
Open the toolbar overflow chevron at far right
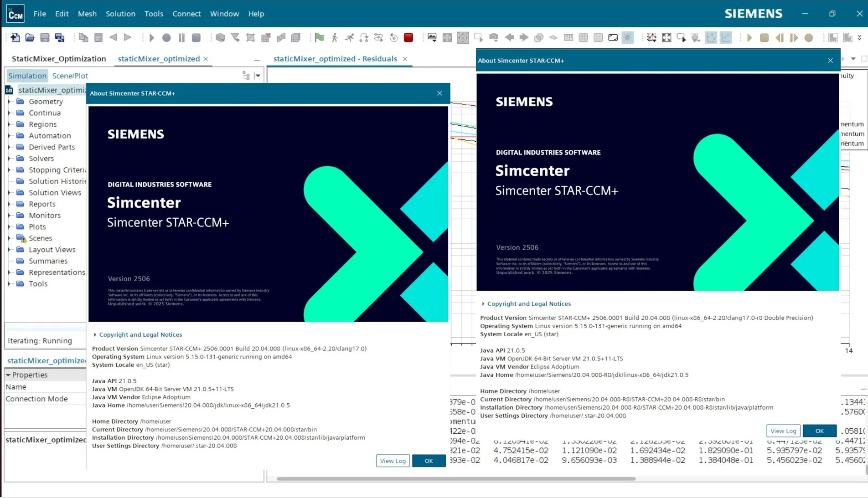pyautogui.click(x=859, y=38)
